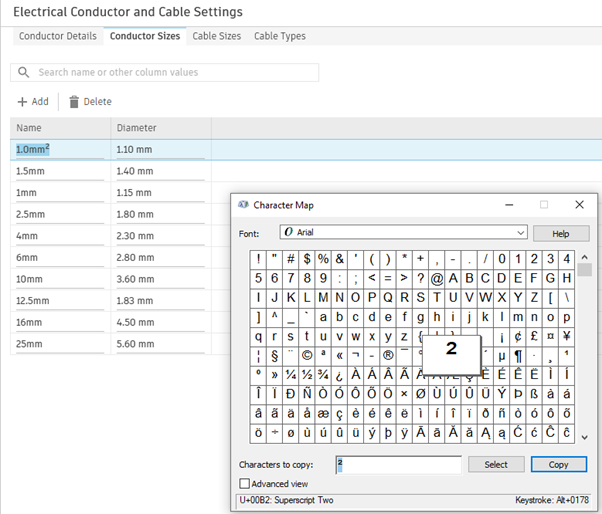The image size is (602, 514).
Task: Click the search name or column values field
Action: point(164,72)
